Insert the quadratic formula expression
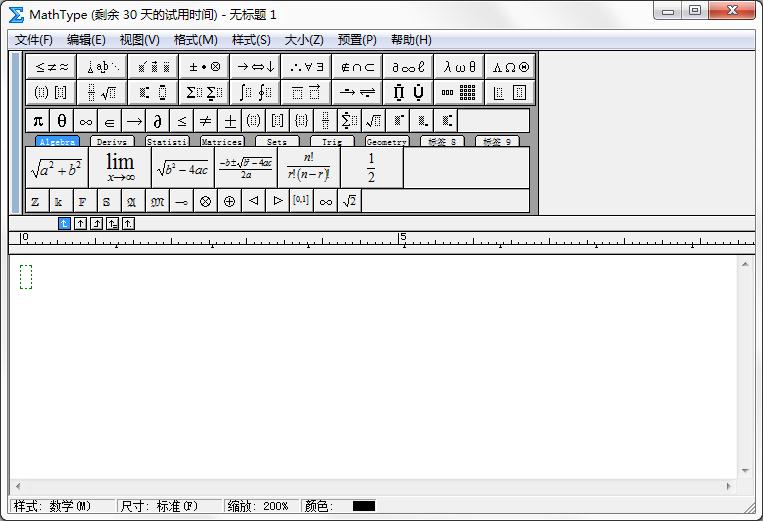This screenshot has width=763, height=521. [x=245, y=168]
